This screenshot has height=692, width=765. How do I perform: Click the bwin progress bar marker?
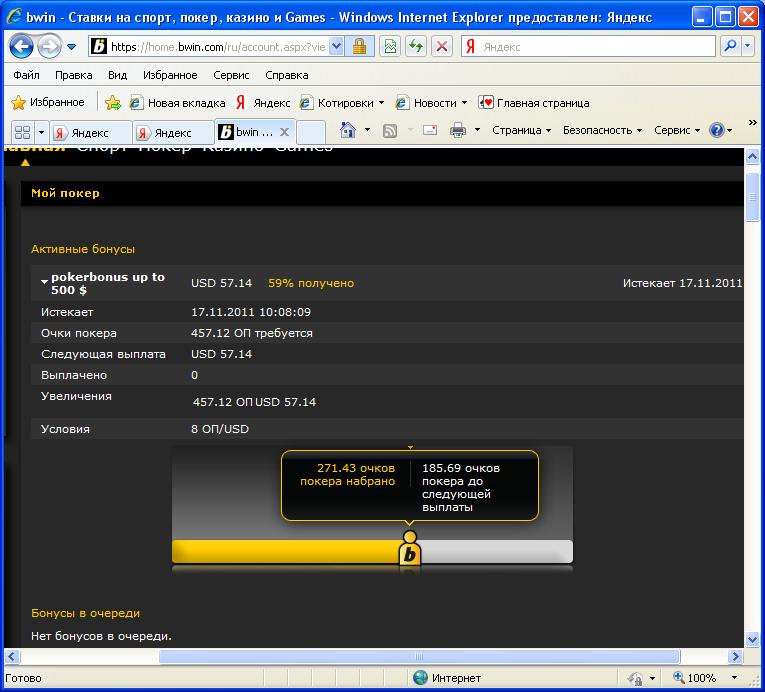point(410,549)
